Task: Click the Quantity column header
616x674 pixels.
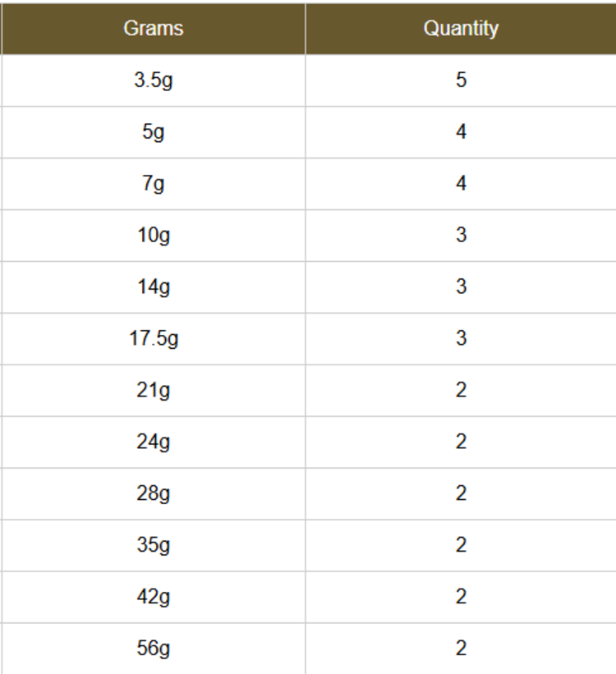Action: [461, 29]
